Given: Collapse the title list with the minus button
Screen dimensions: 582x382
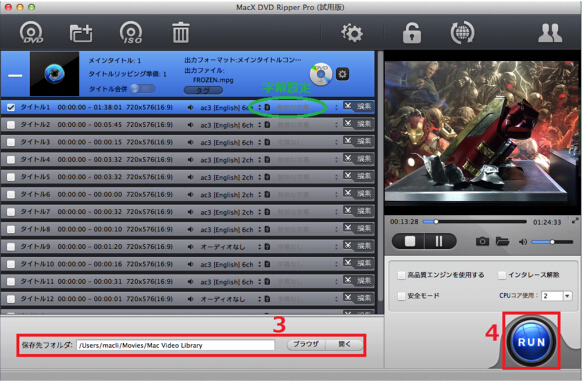Looking at the screenshot, I should coord(15,76).
